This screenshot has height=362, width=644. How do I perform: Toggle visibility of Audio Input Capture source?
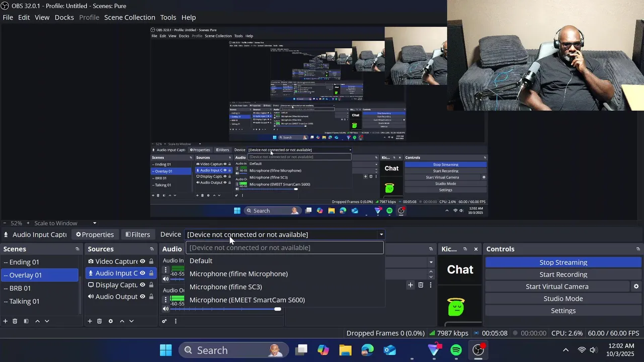142,273
